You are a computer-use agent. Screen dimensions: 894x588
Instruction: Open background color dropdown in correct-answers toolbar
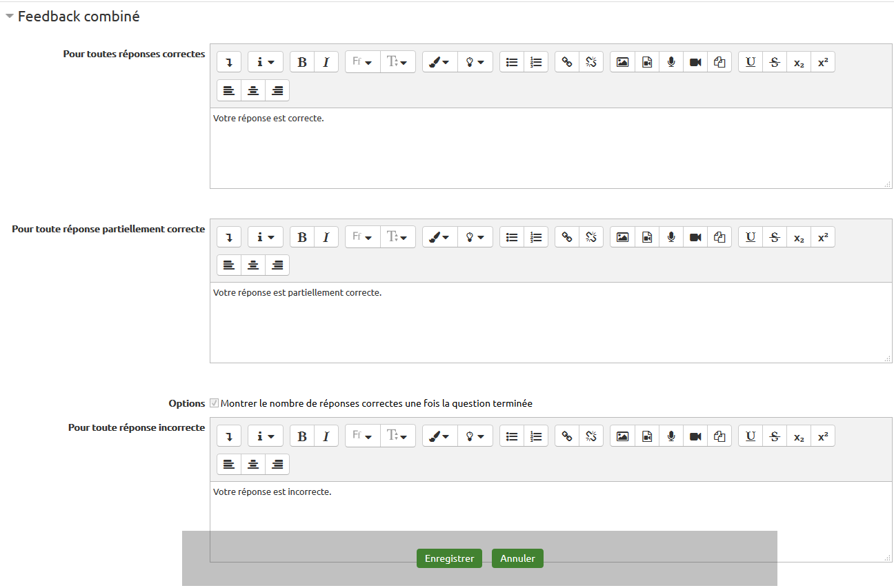click(x=475, y=62)
